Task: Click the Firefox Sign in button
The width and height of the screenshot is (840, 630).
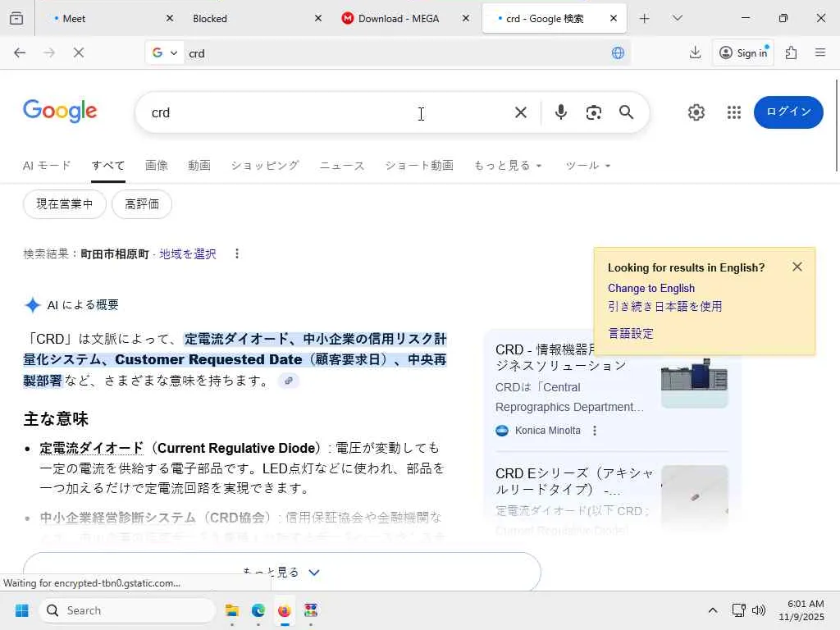Action: coord(743,52)
